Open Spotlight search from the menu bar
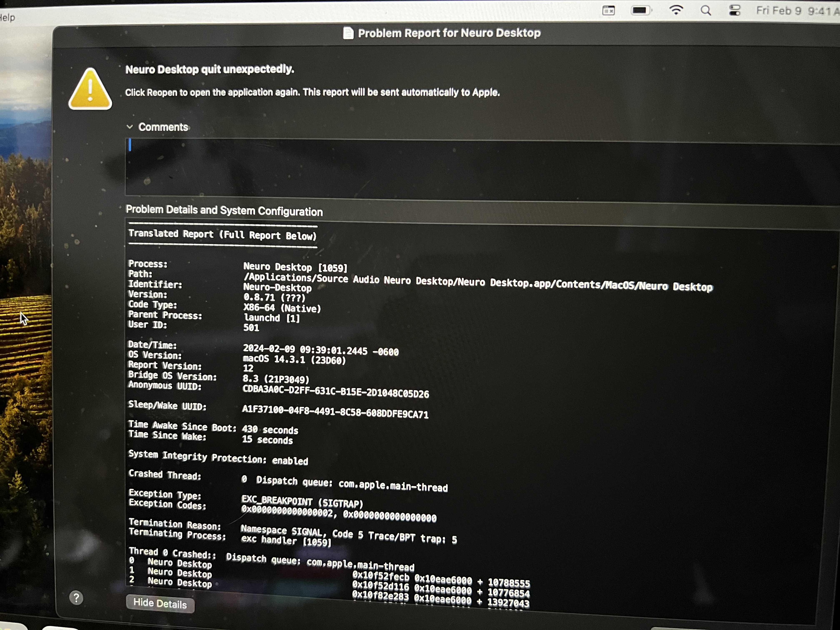Image resolution: width=840 pixels, height=630 pixels. coord(706,10)
